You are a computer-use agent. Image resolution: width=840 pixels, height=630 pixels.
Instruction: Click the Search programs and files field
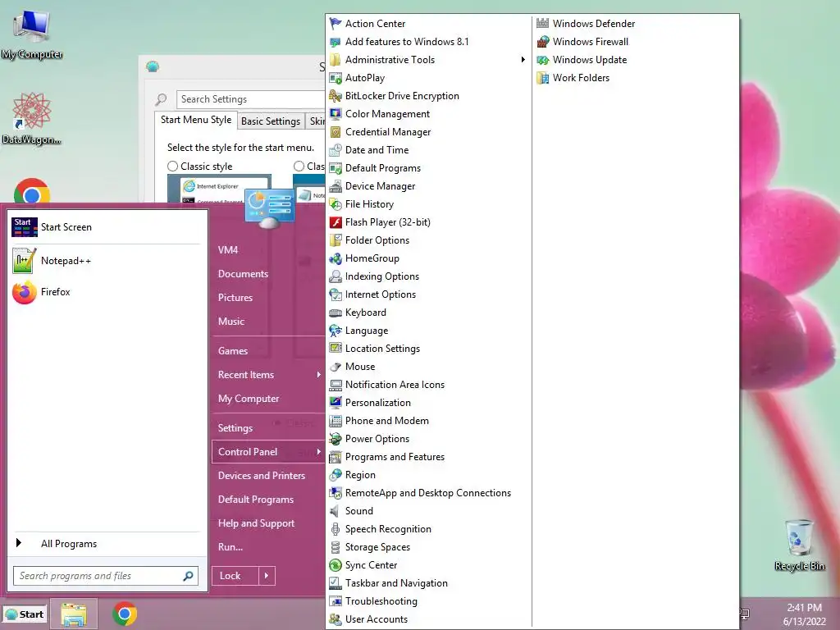click(x=106, y=576)
